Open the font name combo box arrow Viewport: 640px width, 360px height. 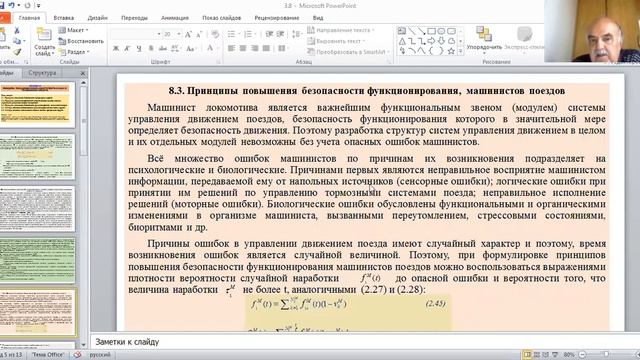(x=159, y=34)
